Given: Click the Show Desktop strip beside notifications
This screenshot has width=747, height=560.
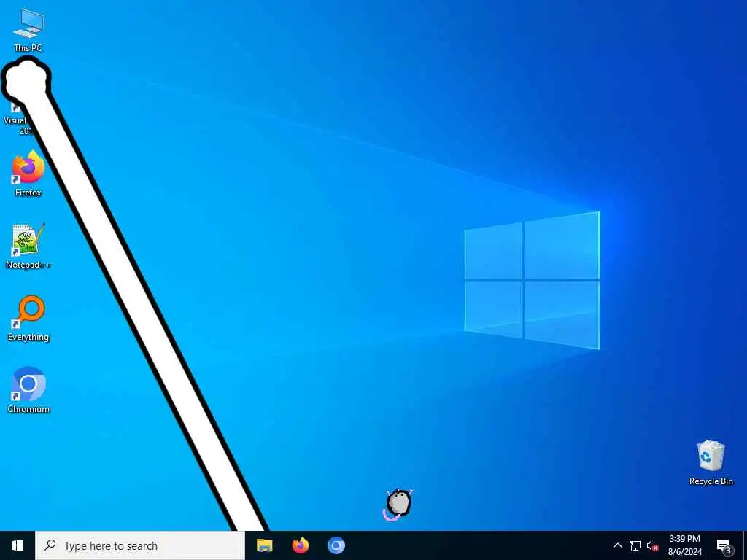Looking at the screenshot, I should [x=745, y=545].
